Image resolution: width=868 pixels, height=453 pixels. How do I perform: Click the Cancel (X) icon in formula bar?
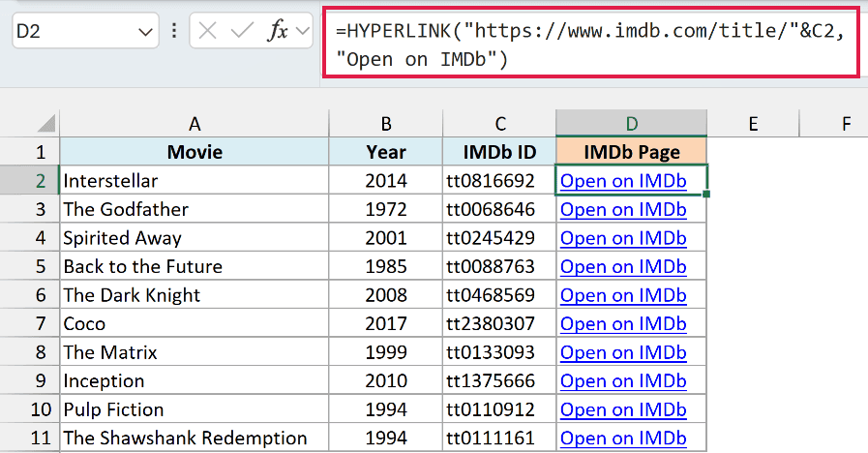tap(208, 31)
